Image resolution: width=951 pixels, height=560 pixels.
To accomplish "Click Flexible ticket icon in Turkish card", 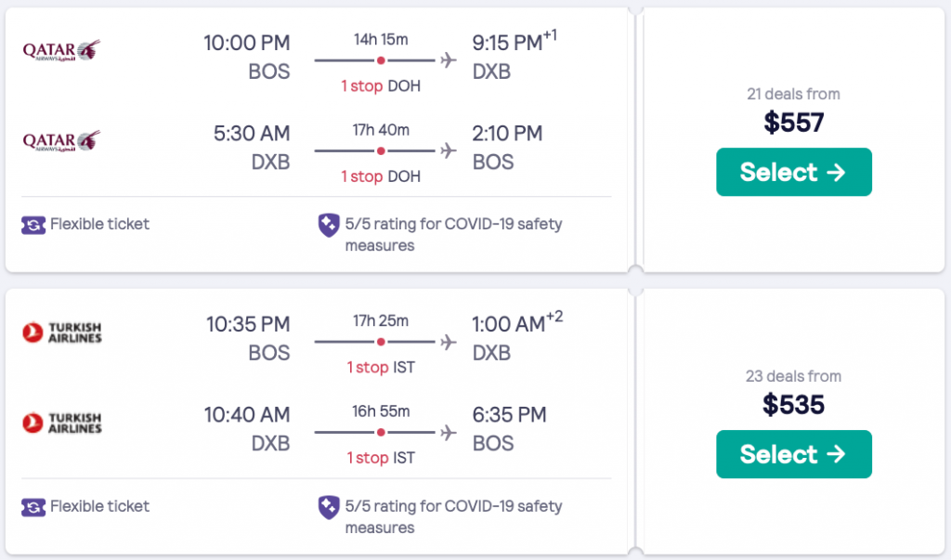I will tap(33, 507).
